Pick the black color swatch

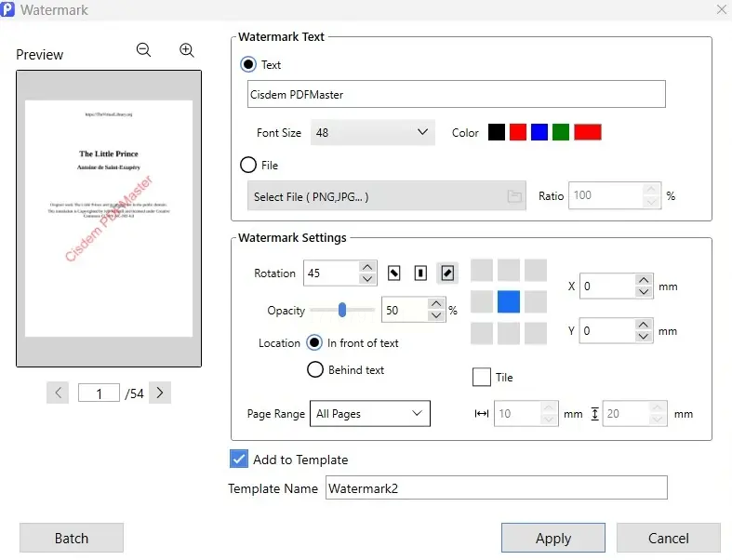[497, 132]
